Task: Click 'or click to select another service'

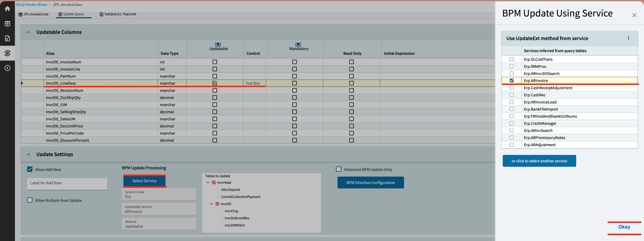Action: coord(539,161)
